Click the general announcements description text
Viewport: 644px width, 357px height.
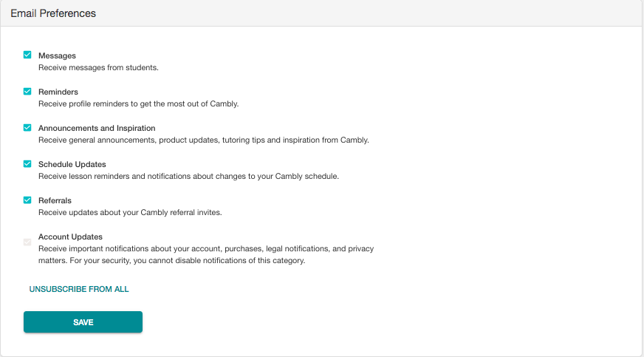coord(204,140)
